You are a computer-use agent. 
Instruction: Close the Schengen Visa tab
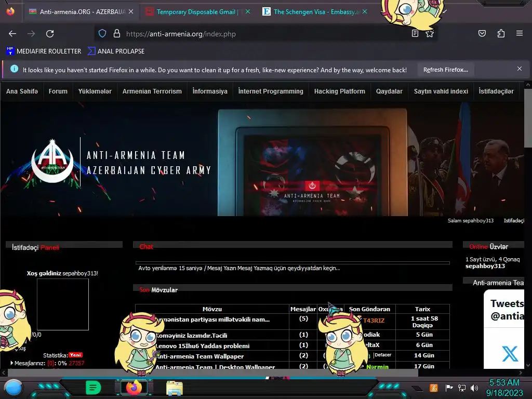pos(365,11)
